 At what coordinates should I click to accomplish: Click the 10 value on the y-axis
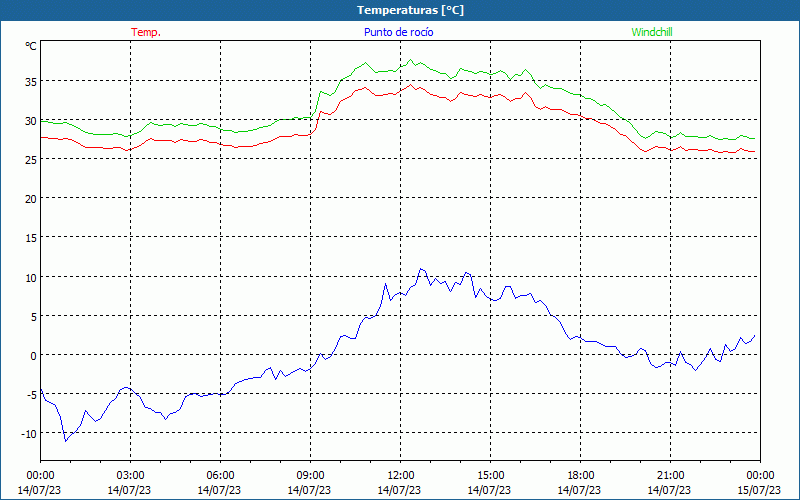30,278
